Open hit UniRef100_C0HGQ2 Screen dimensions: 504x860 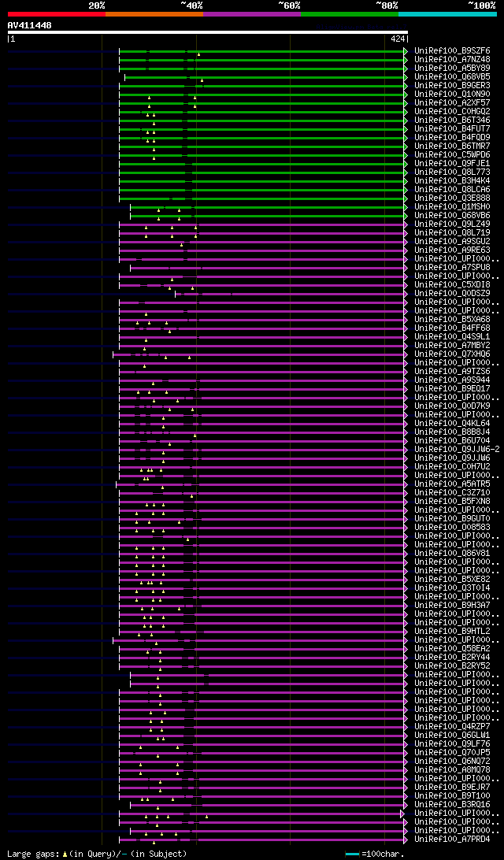[453, 111]
